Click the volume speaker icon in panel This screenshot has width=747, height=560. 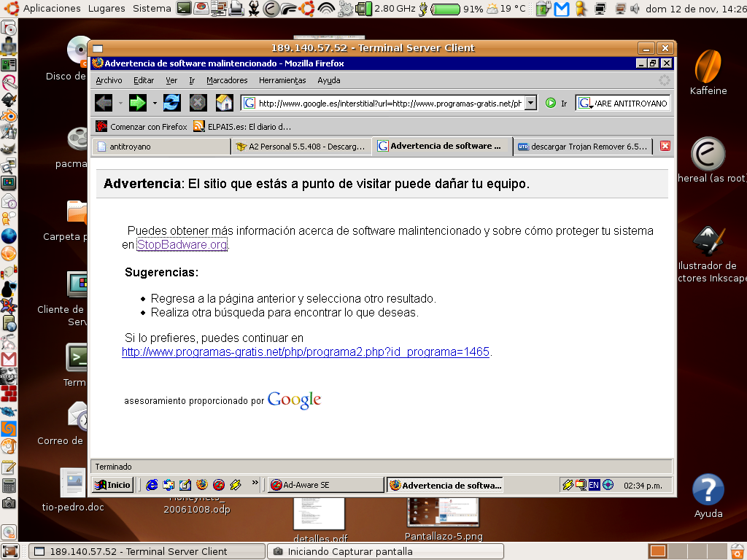pyautogui.click(x=635, y=9)
